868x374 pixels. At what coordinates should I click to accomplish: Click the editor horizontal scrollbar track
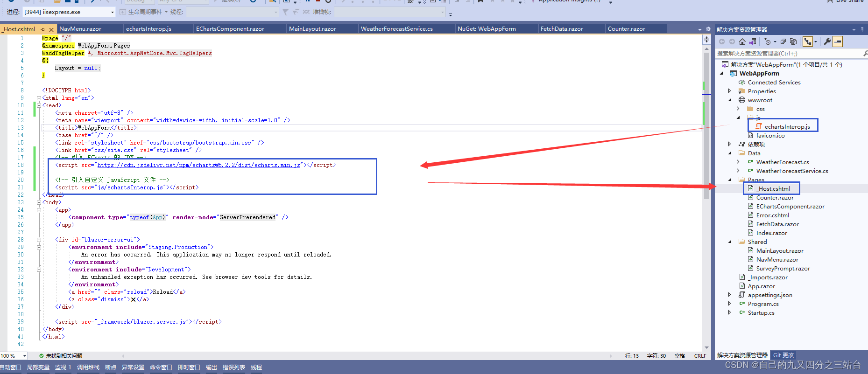[367, 355]
